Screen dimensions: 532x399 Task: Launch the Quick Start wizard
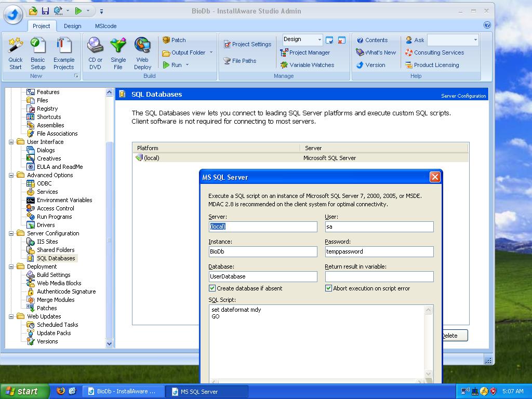coord(15,54)
